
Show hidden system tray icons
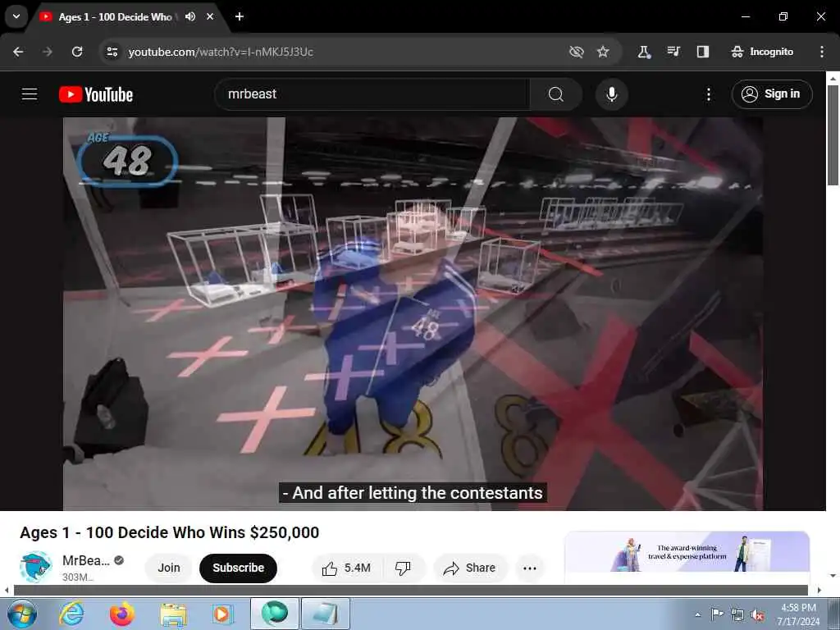click(697, 615)
